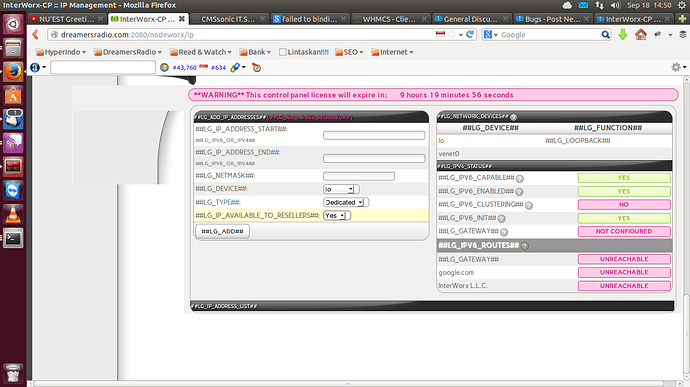Open help icon next to LG_GATEWAY status

504,232
